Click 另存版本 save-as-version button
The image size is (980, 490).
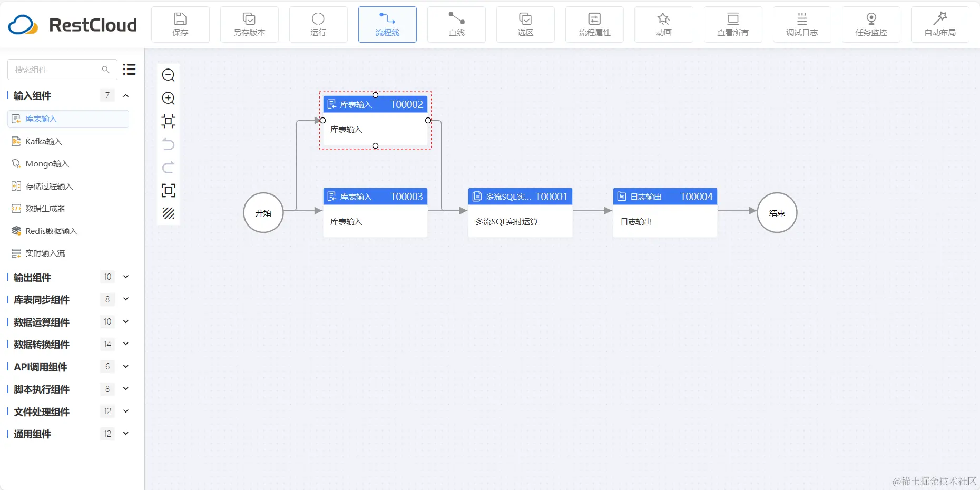pos(249,24)
